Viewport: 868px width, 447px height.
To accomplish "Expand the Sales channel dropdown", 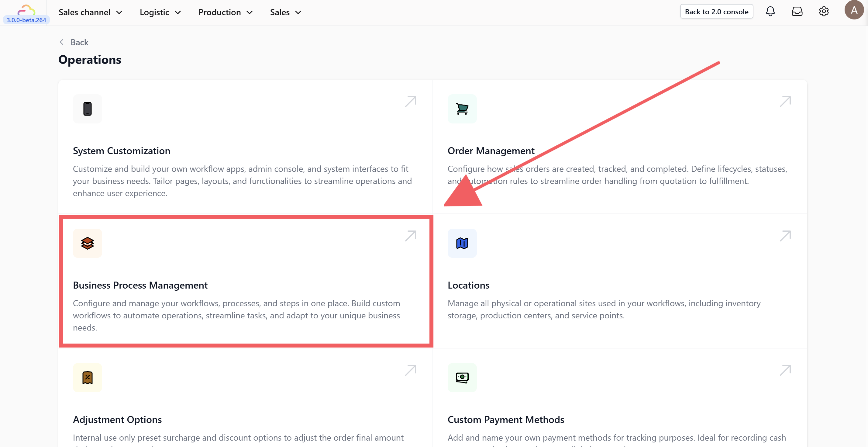I will pos(90,12).
